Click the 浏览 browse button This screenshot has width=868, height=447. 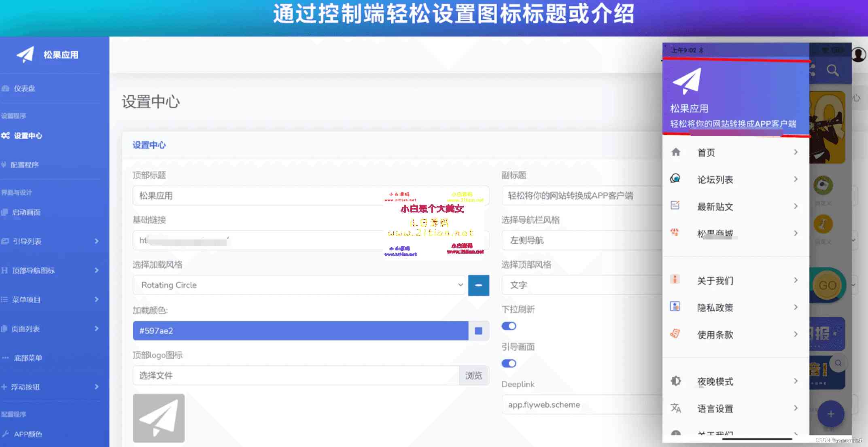(474, 375)
